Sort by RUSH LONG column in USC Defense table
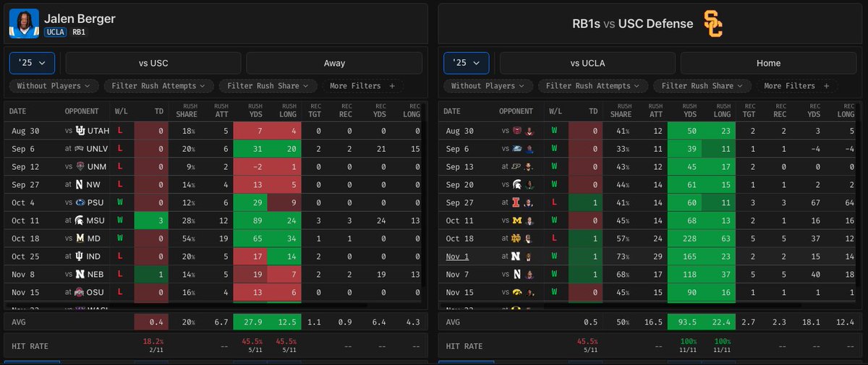 [x=722, y=112]
